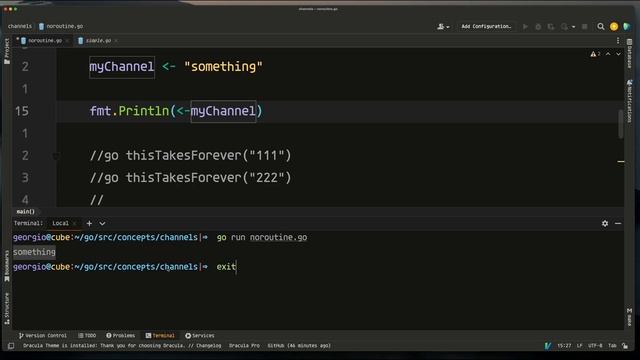Click the warnings indicator in editor

click(595, 54)
